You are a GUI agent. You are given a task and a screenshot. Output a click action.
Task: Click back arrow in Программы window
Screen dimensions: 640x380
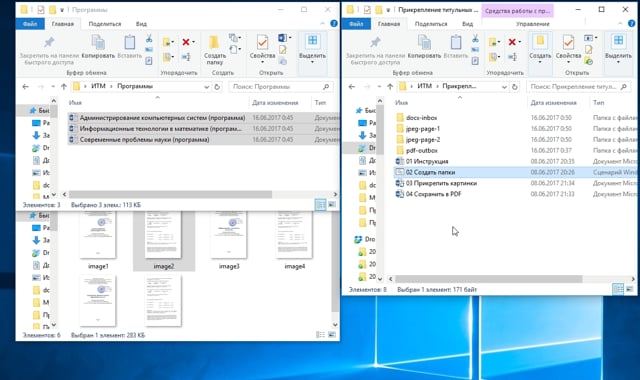25,87
